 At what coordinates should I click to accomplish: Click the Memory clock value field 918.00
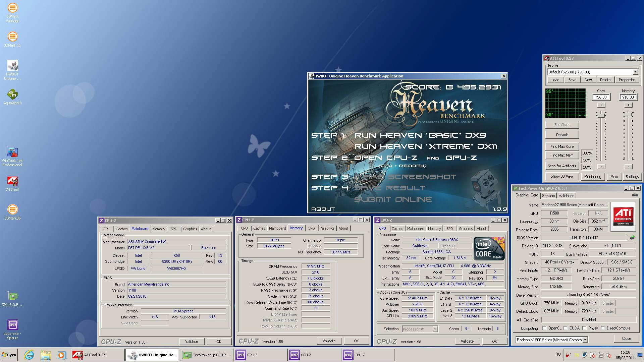(x=628, y=97)
